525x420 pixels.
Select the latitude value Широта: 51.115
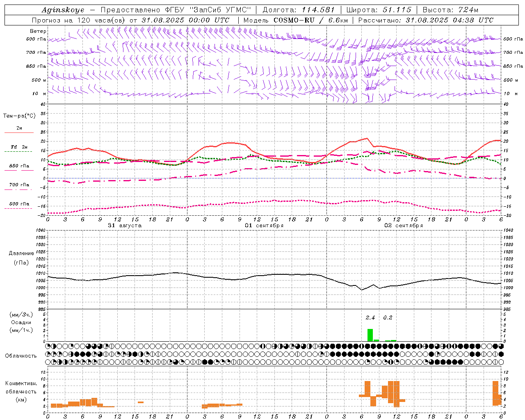click(379, 10)
